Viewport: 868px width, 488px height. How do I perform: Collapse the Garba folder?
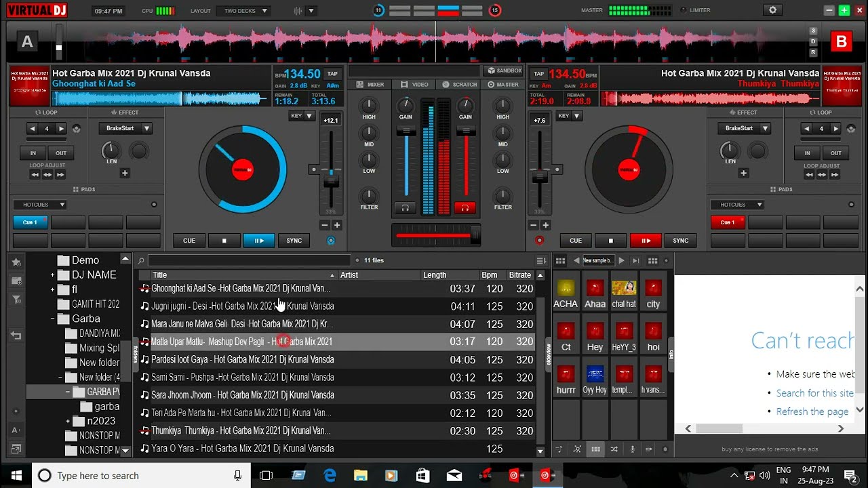(x=52, y=319)
